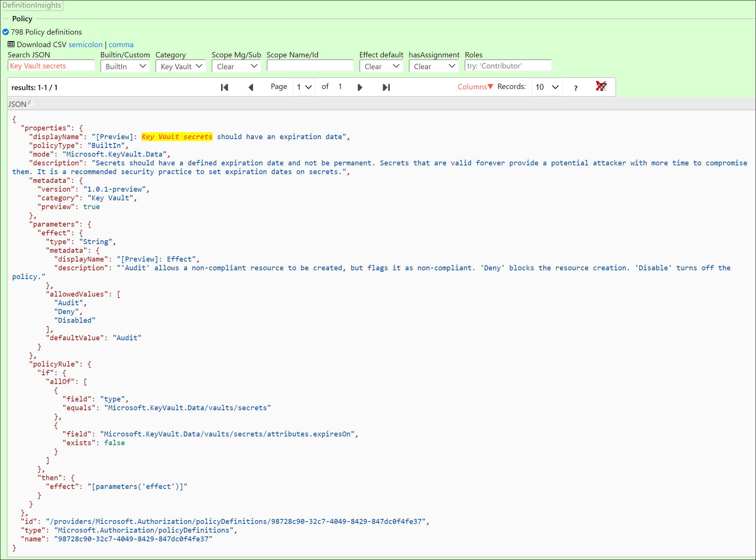This screenshot has height=560, width=756.
Task: Click the next page arrow icon
Action: click(360, 87)
